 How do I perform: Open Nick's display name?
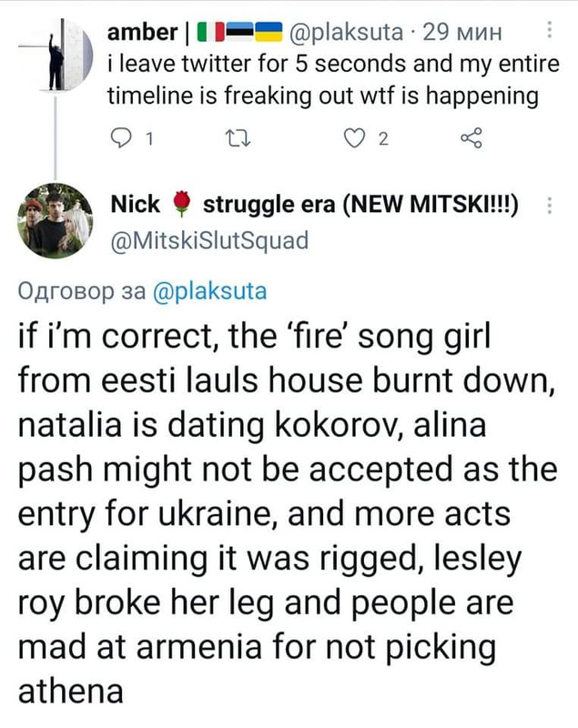coord(135,206)
